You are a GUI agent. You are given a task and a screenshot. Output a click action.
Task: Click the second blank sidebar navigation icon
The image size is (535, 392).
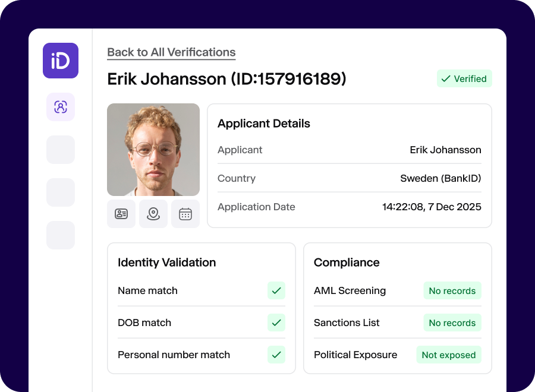[60, 150]
